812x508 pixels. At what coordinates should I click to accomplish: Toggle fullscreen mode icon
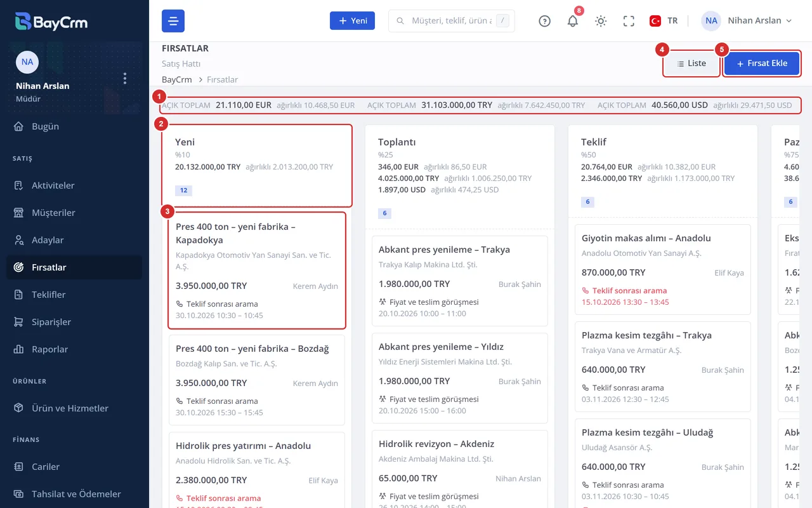point(629,21)
